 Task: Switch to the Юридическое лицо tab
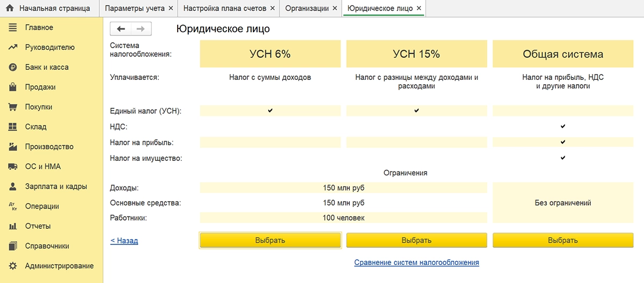[x=380, y=9]
